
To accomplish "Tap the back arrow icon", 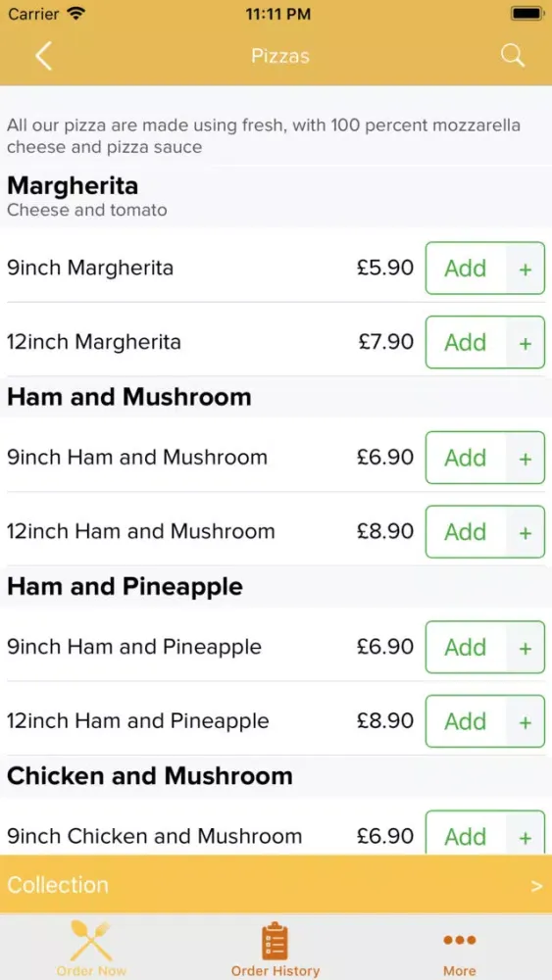I will (43, 56).
